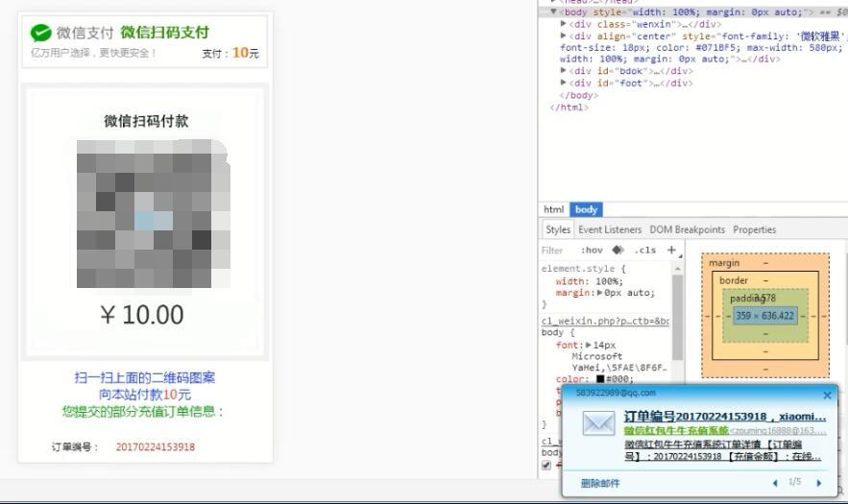Toggle the :hov element state button
The width and height of the screenshot is (848, 504).
[x=592, y=250]
